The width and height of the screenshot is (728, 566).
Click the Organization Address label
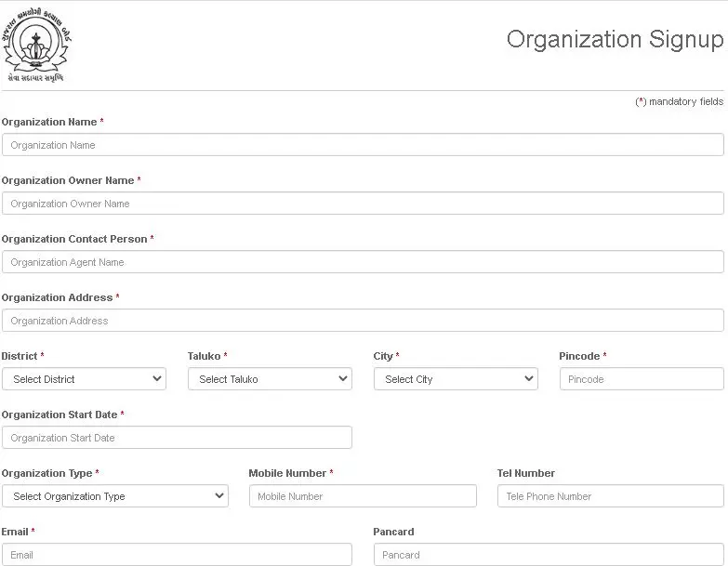(x=57, y=297)
